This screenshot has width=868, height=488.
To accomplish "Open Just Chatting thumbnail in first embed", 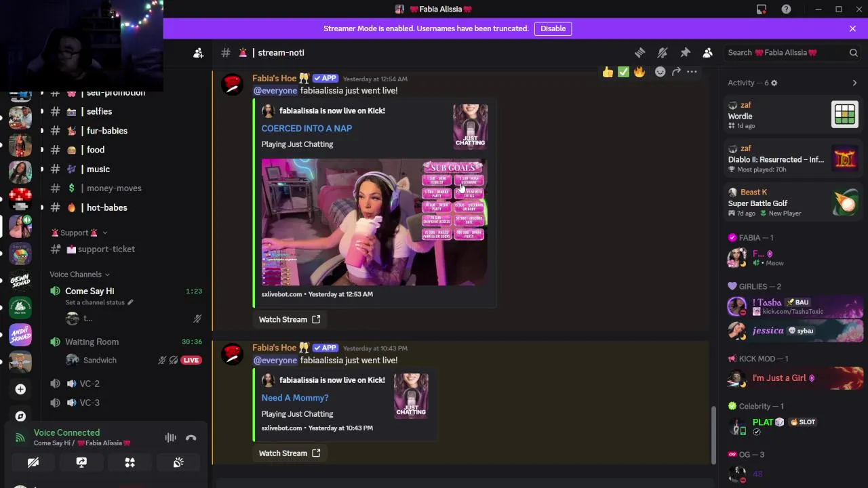I will [470, 126].
